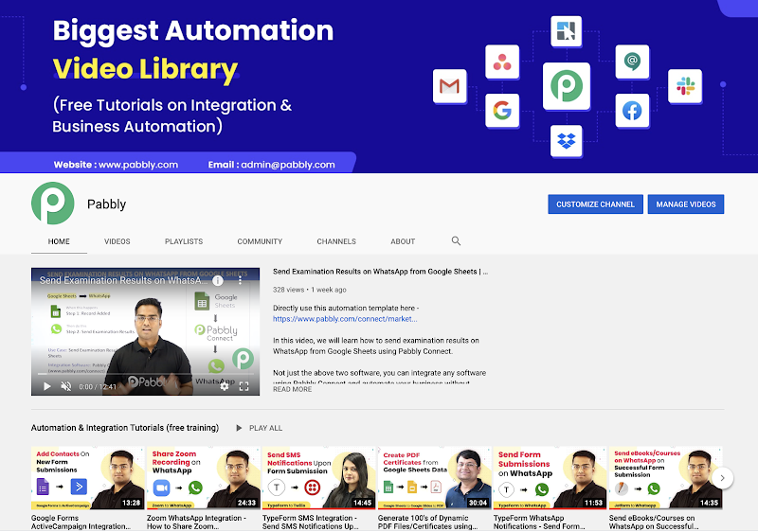Click Send eBooks/Courses on WhatsApp title

[654, 522]
